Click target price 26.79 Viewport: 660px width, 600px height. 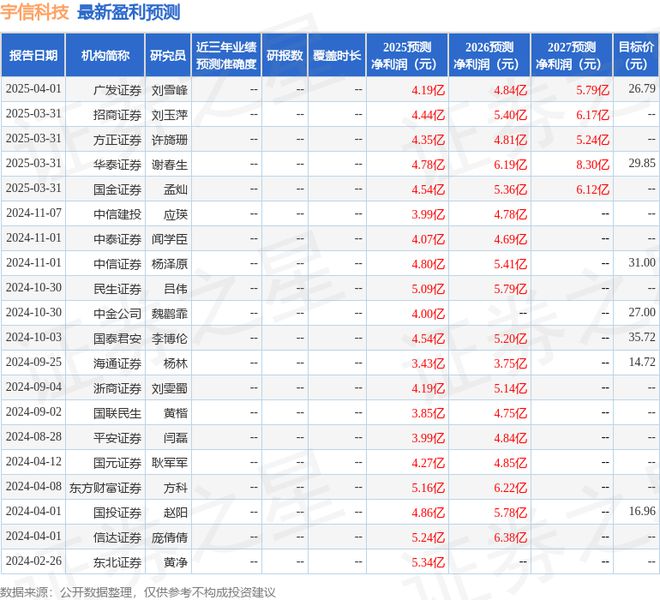(642, 88)
